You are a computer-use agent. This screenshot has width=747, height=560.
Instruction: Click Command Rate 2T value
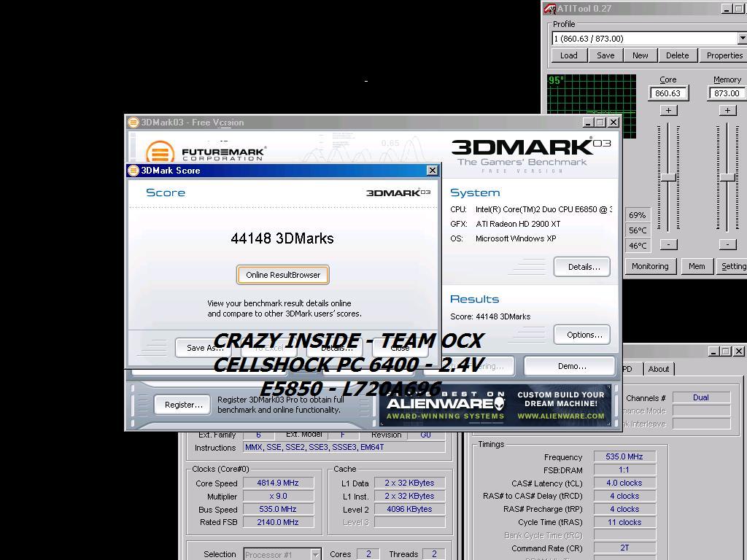[x=624, y=548]
